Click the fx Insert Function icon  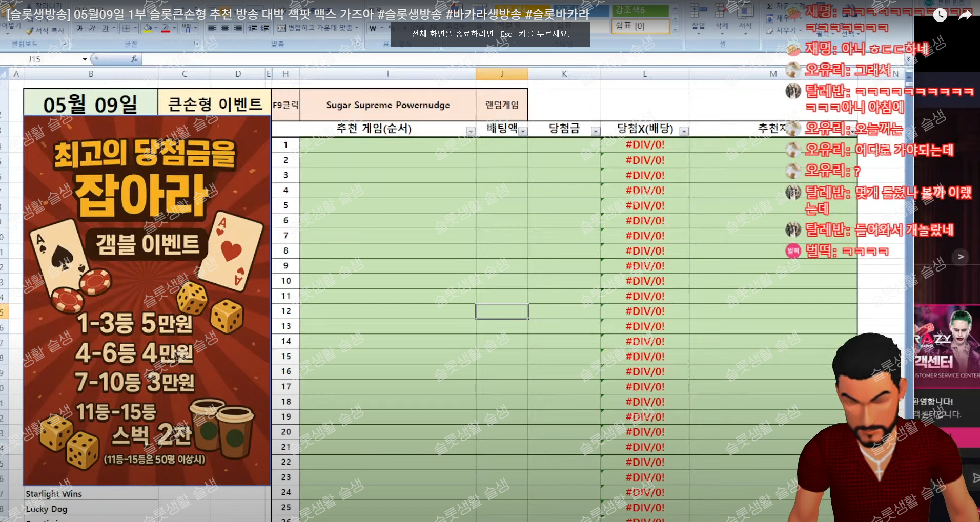coord(134,59)
